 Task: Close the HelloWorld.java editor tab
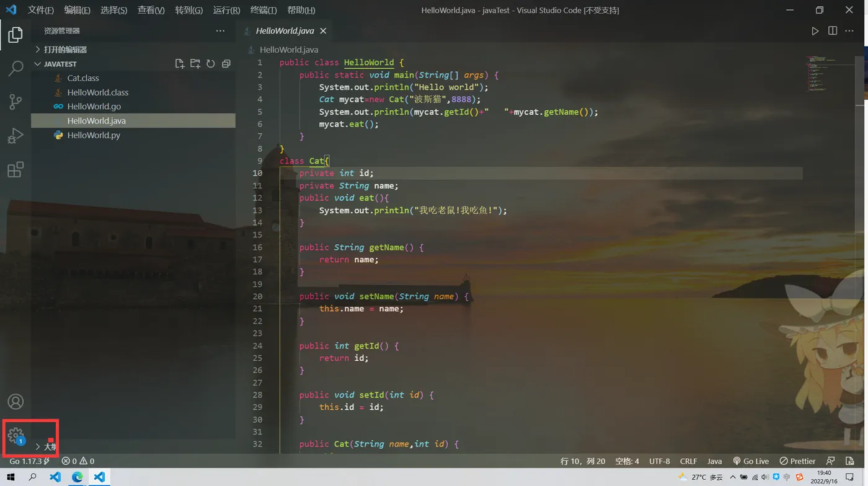(323, 30)
